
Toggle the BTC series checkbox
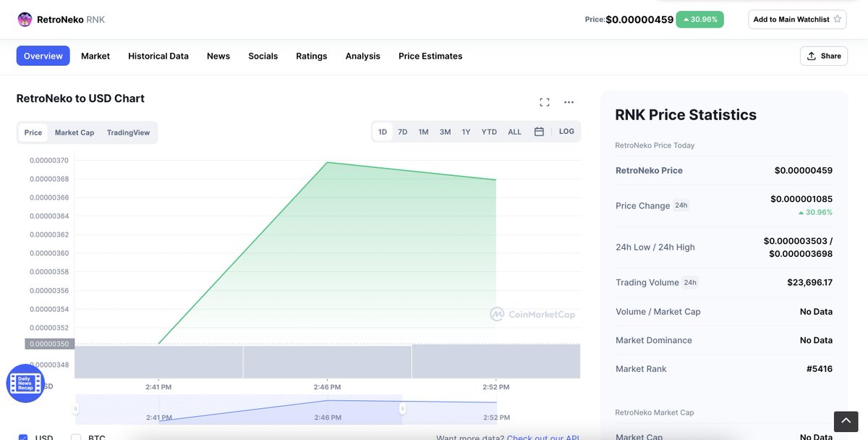click(76, 437)
